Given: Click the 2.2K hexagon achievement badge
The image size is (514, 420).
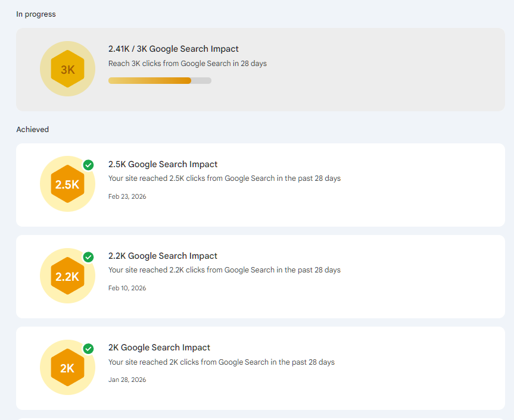Looking at the screenshot, I should pos(67,276).
